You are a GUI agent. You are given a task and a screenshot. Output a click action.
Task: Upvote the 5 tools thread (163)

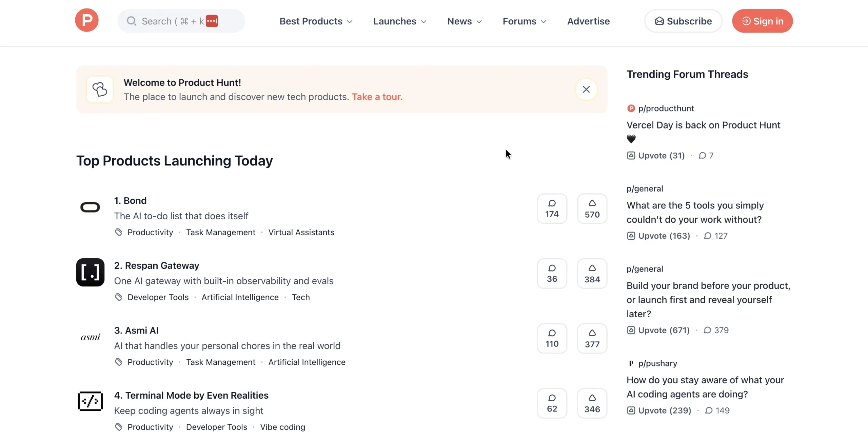coord(658,236)
